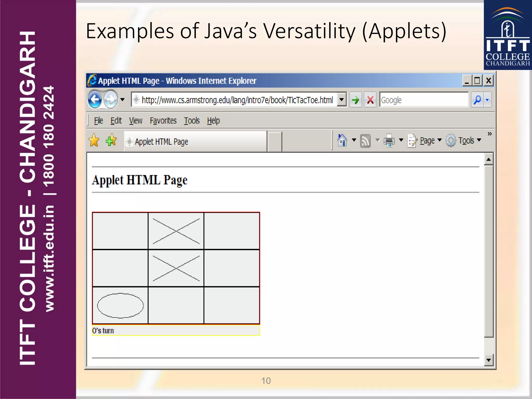Open the Favorites menu
The height and width of the screenshot is (399, 532).
click(163, 121)
